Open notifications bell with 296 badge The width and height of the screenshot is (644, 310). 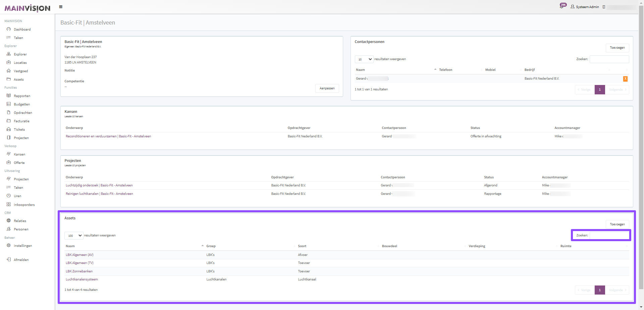562,6
